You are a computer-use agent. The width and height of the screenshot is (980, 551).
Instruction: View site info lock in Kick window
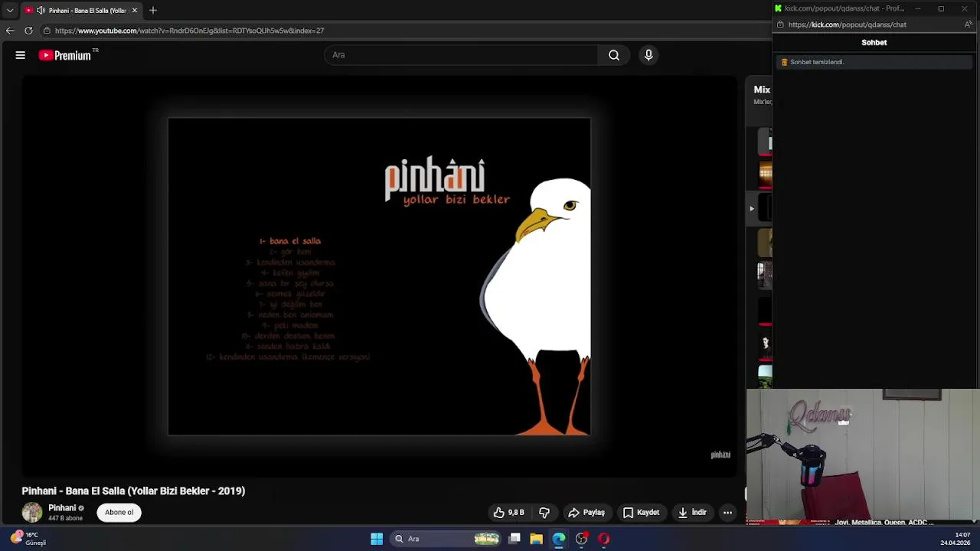coord(780,24)
